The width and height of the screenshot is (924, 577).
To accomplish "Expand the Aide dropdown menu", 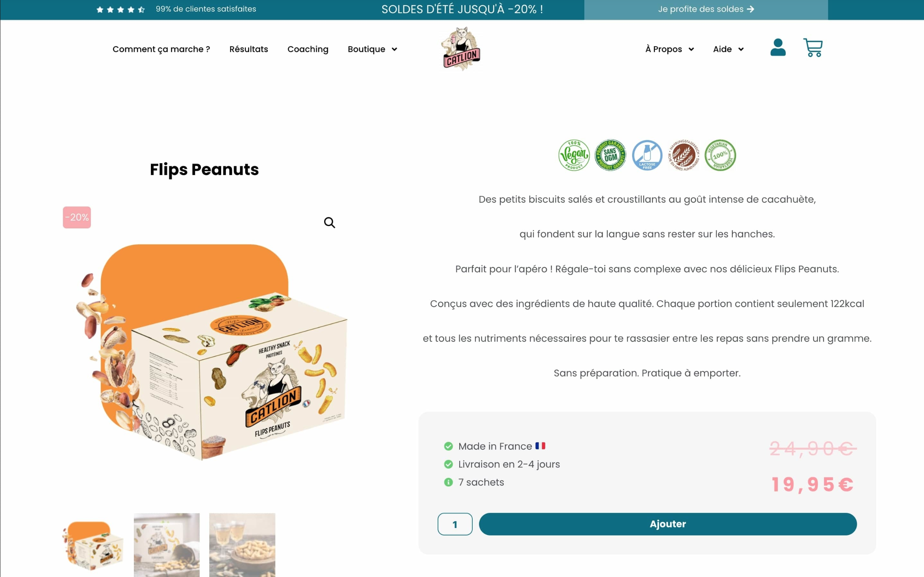I will 728,49.
